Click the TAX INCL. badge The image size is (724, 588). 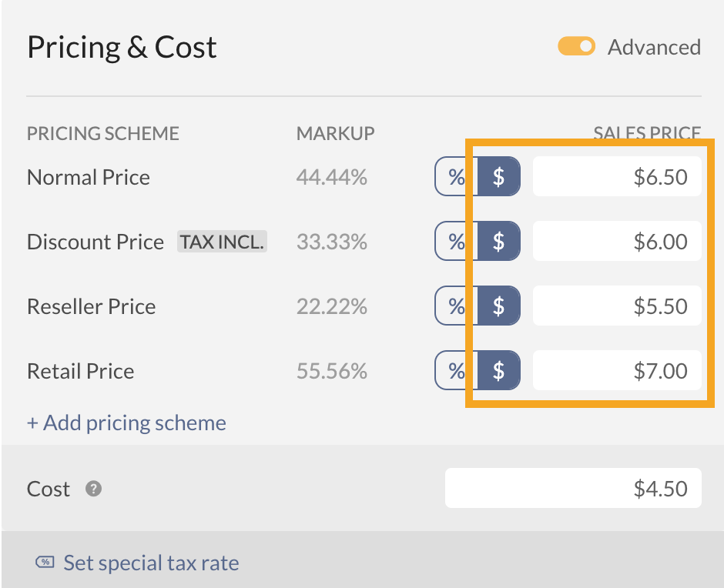click(x=222, y=242)
